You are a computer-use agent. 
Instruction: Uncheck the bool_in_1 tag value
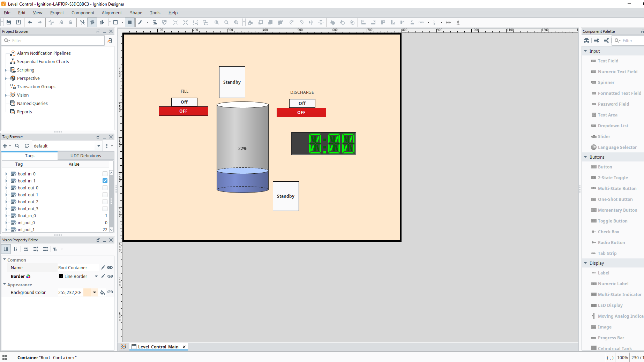[105, 181]
